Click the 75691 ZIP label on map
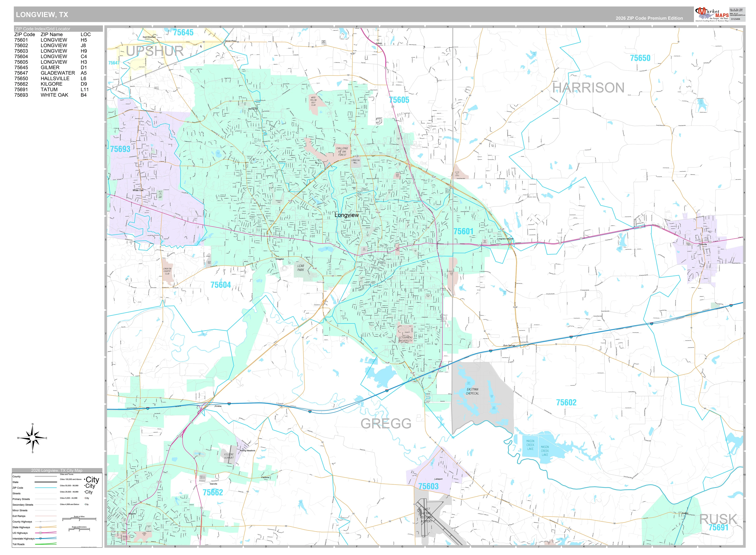Image resolution: width=756 pixels, height=555 pixels. coord(718,527)
